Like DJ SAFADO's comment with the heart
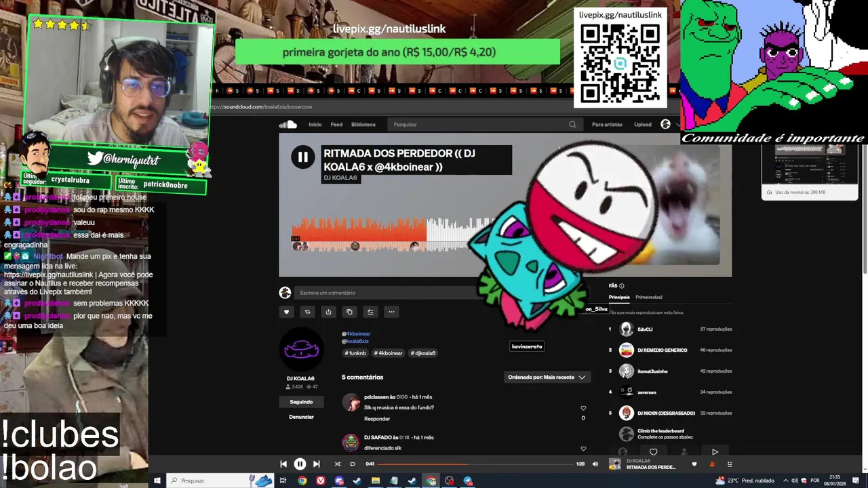The width and height of the screenshot is (868, 488). click(x=583, y=449)
